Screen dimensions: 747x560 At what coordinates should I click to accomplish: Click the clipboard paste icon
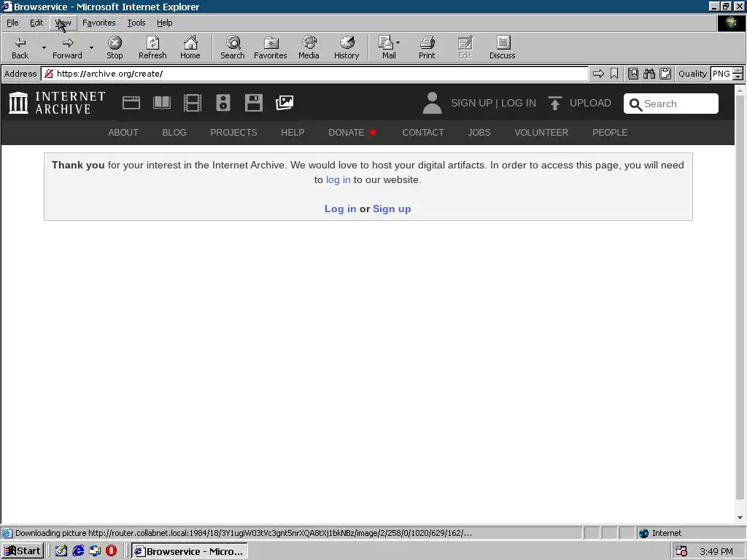point(665,74)
